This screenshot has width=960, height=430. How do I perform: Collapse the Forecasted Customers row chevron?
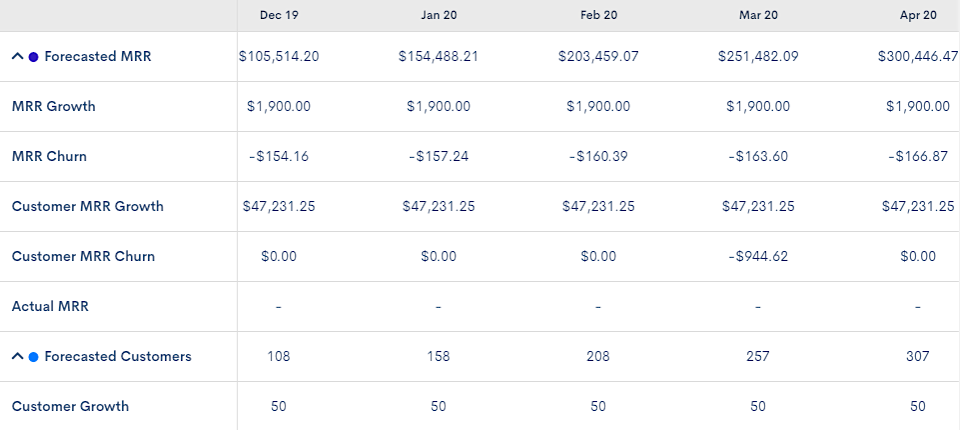tap(17, 357)
